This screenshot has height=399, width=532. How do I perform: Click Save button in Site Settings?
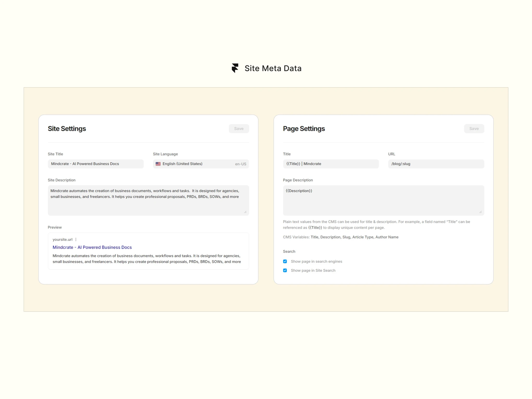point(239,129)
